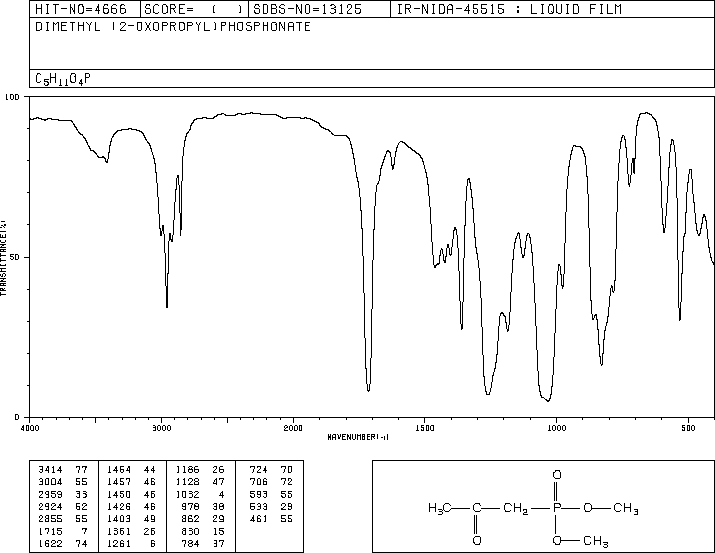Viewport: 715px width, 553px height.
Task: Select peak value 1622 in the table
Action: [x=50, y=543]
